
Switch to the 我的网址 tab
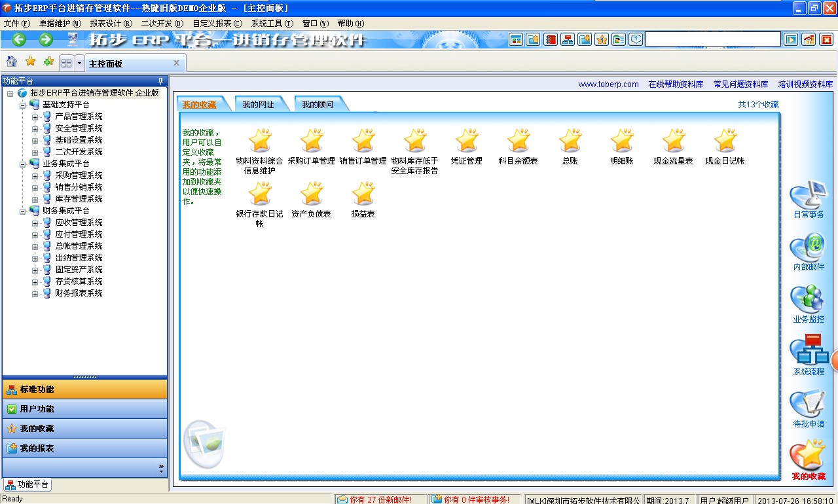tap(258, 105)
